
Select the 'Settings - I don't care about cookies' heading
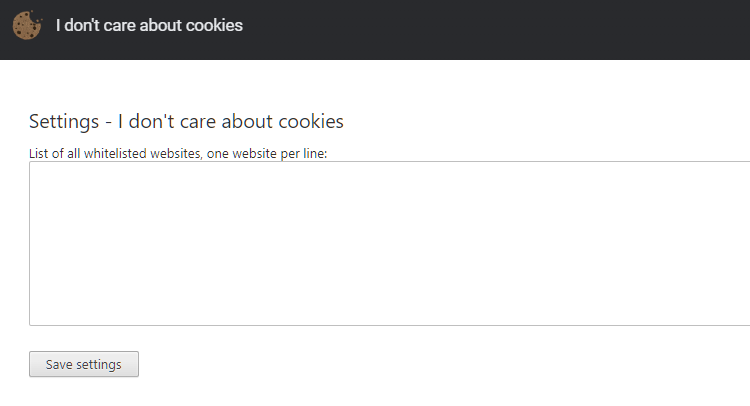[186, 121]
